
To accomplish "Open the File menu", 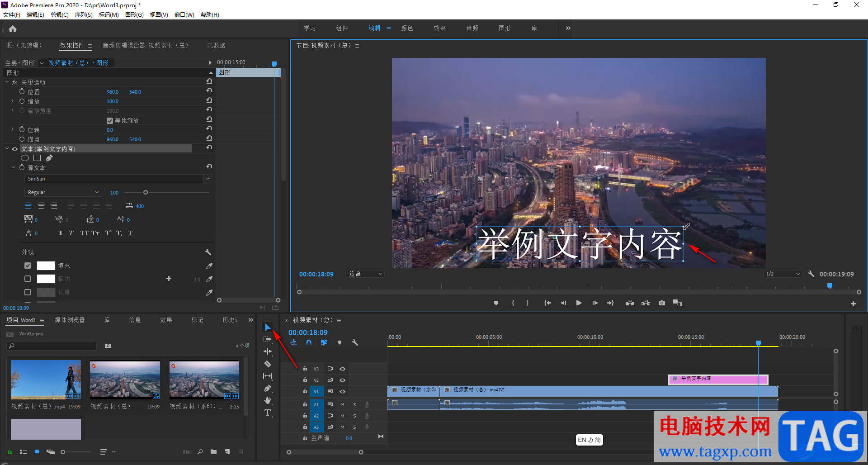I will [x=12, y=15].
